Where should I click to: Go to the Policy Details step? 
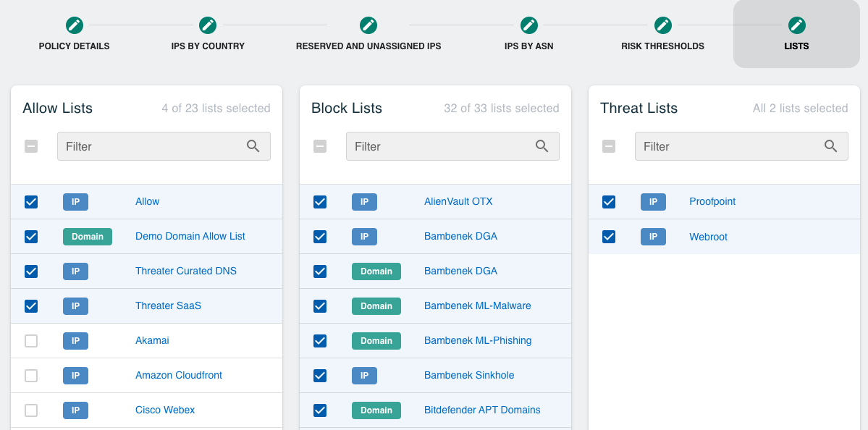coord(74,46)
